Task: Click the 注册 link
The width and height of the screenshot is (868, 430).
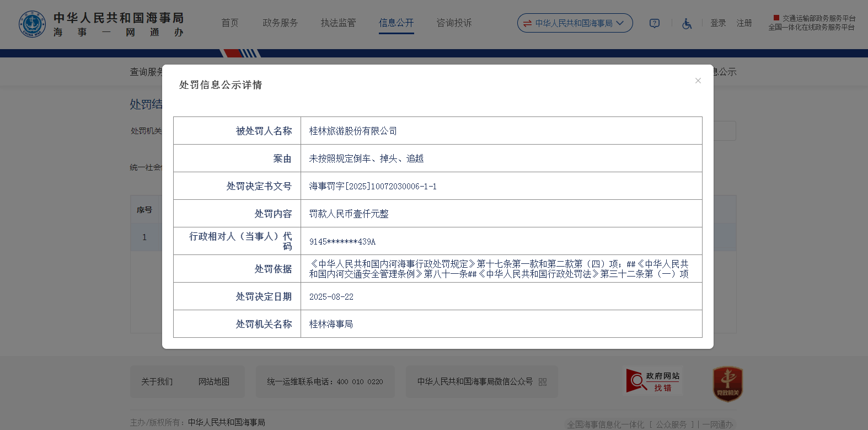Action: (x=744, y=23)
